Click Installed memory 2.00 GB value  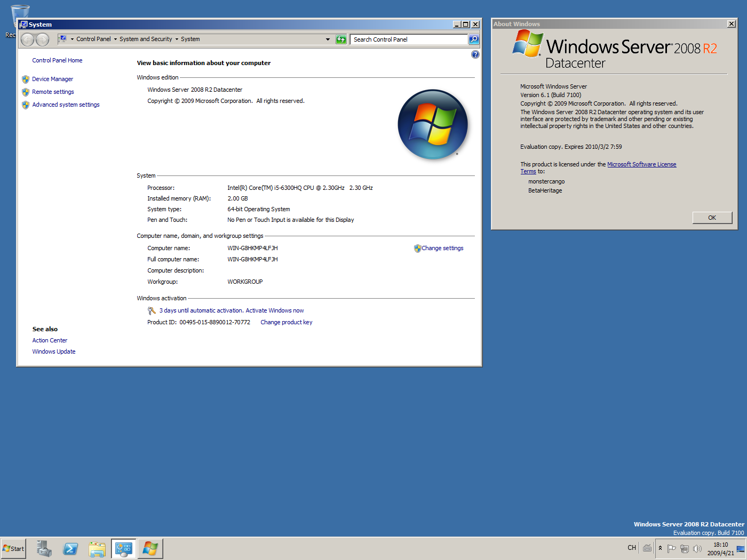[x=237, y=198]
